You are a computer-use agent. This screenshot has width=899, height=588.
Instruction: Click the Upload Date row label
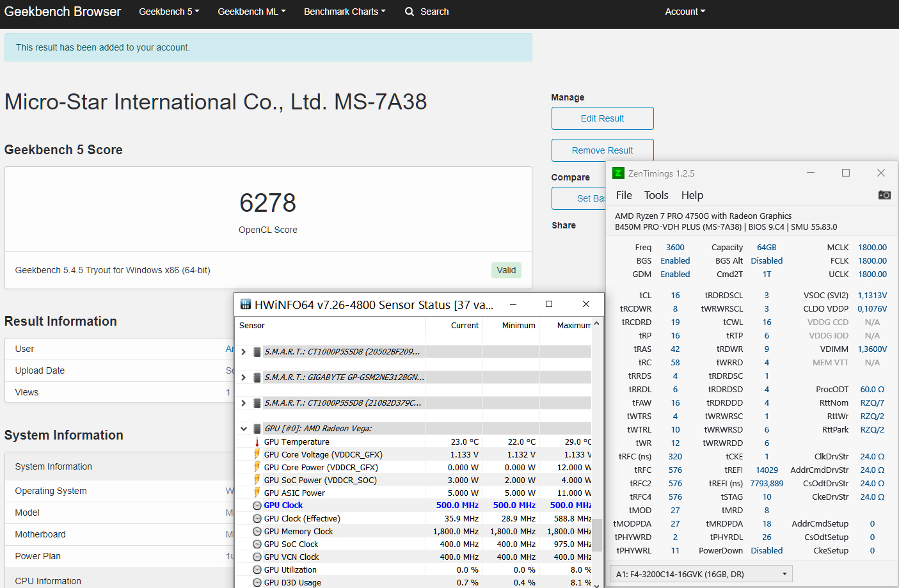[x=40, y=370]
